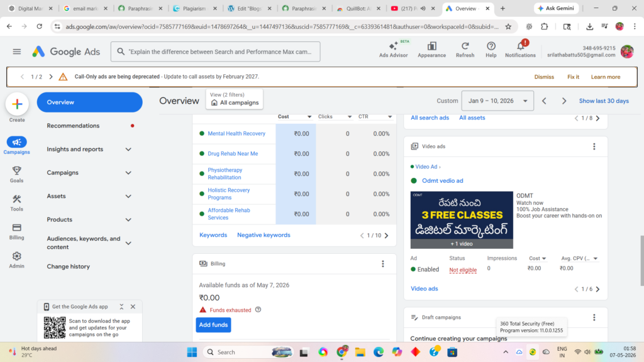Open the Cost column dropdown in keywords

[x=309, y=117]
